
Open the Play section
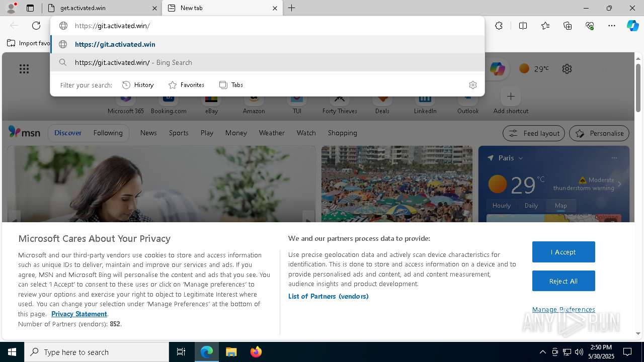207,133
